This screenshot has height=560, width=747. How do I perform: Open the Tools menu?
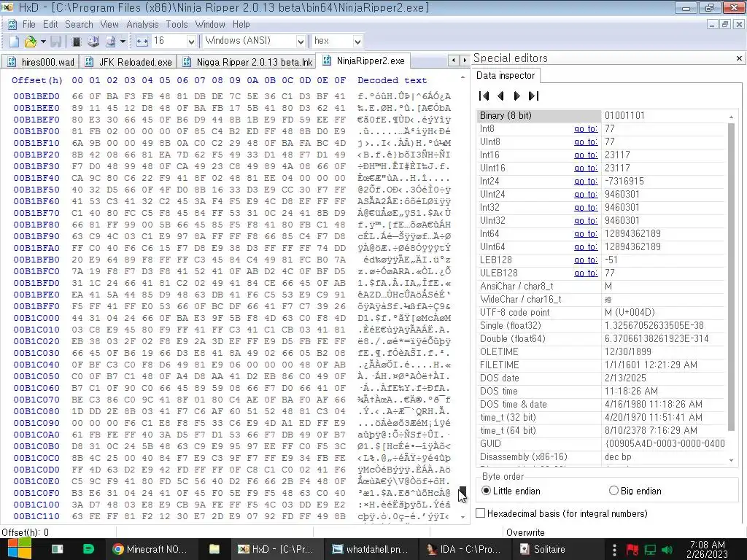tap(177, 24)
